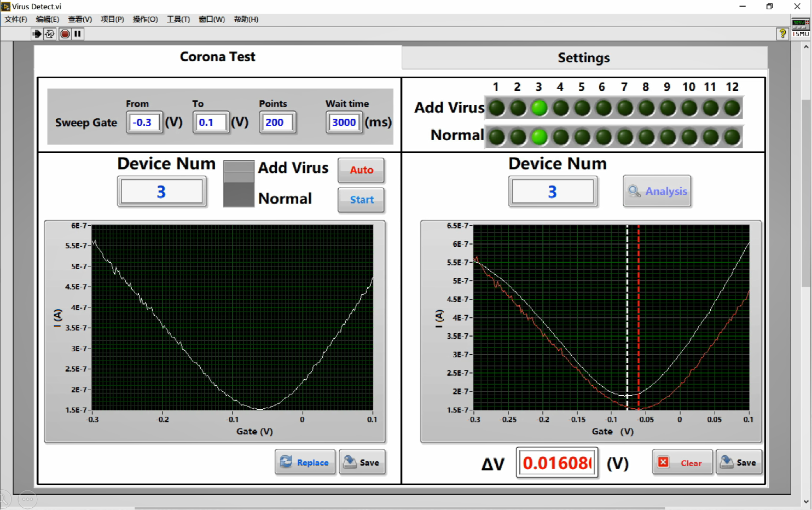Click the white dashed cursor in right graph
The width and height of the screenshot is (812, 510).
(627, 317)
